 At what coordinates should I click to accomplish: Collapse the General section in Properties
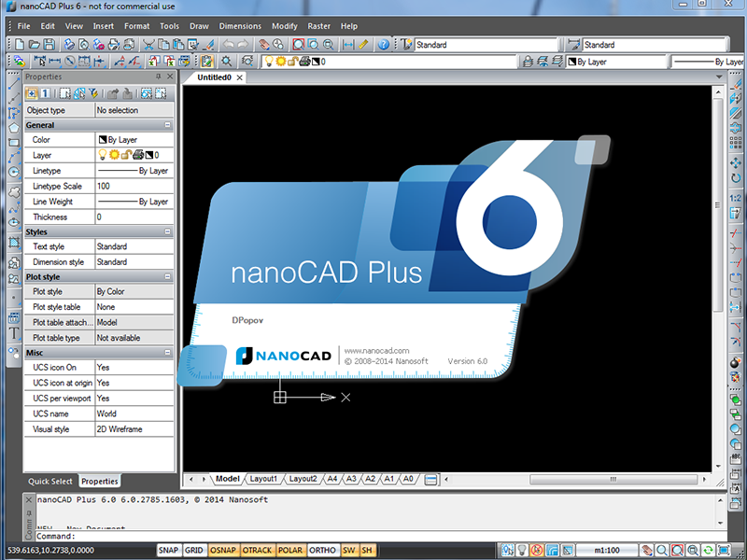point(168,125)
